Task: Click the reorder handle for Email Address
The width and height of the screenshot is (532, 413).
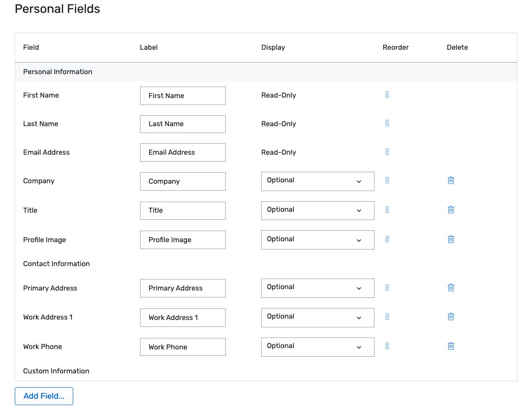Action: pyautogui.click(x=387, y=151)
